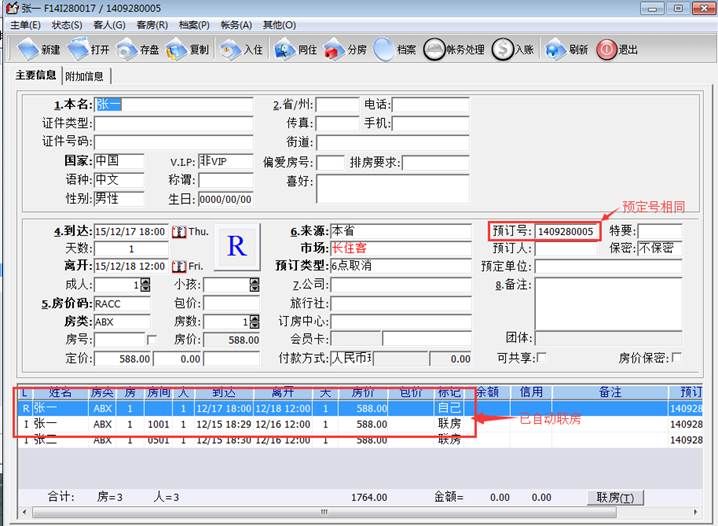Click the 性别 field showing 男性
This screenshot has width=718, height=526.
[x=119, y=199]
